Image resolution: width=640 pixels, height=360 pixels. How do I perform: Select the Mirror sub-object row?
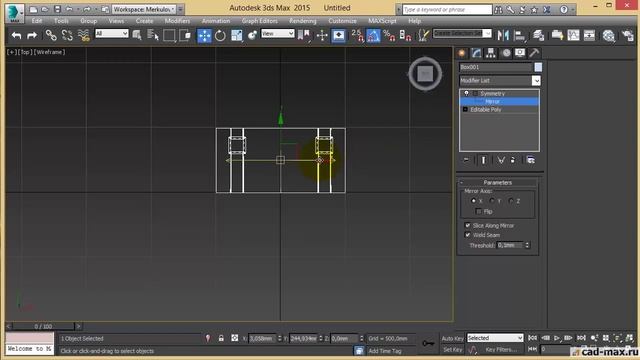coord(499,101)
